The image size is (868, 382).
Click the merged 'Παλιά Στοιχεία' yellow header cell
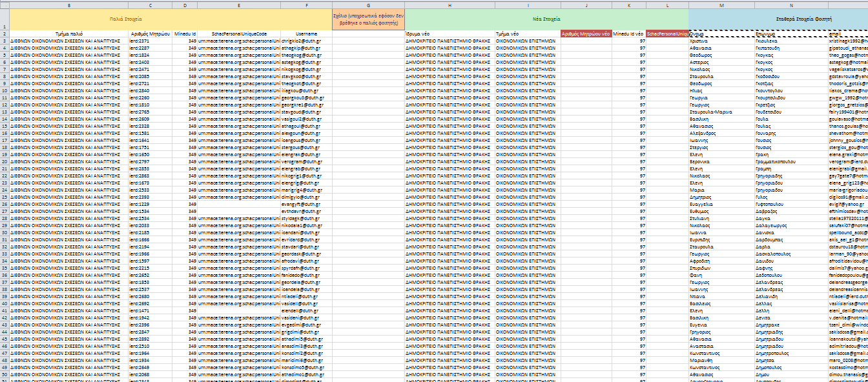(170, 19)
